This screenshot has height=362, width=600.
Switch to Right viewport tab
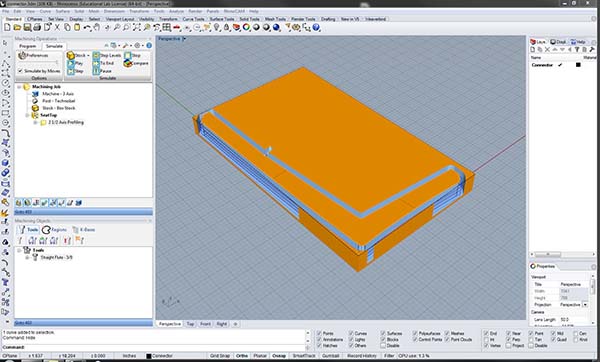(222, 324)
